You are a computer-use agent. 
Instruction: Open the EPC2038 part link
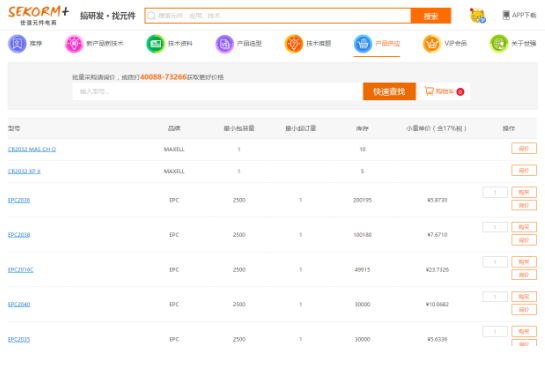click(x=19, y=235)
